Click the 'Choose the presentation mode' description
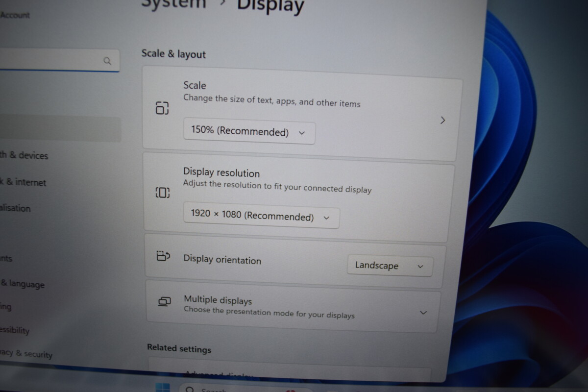 pos(269,313)
